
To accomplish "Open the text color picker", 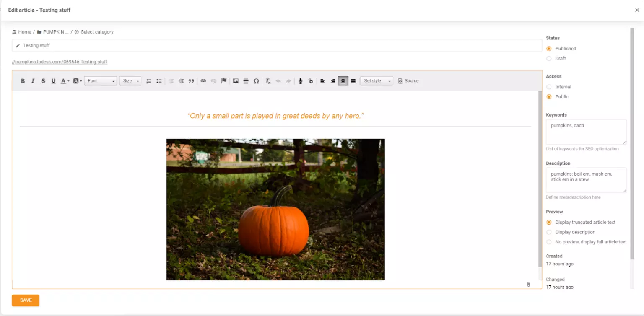I will 64,81.
